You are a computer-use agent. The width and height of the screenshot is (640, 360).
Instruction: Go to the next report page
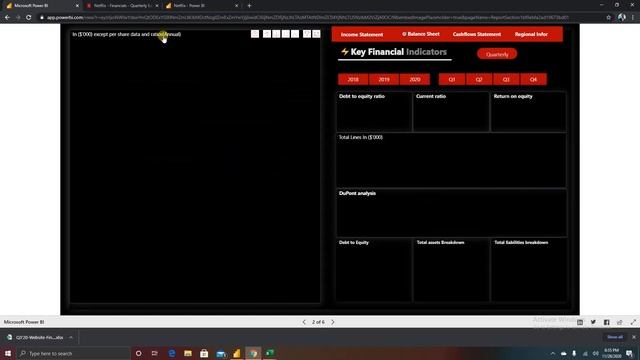tap(333, 322)
